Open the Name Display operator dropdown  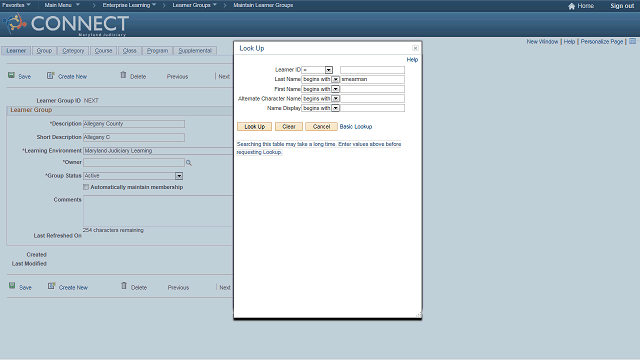coord(336,108)
